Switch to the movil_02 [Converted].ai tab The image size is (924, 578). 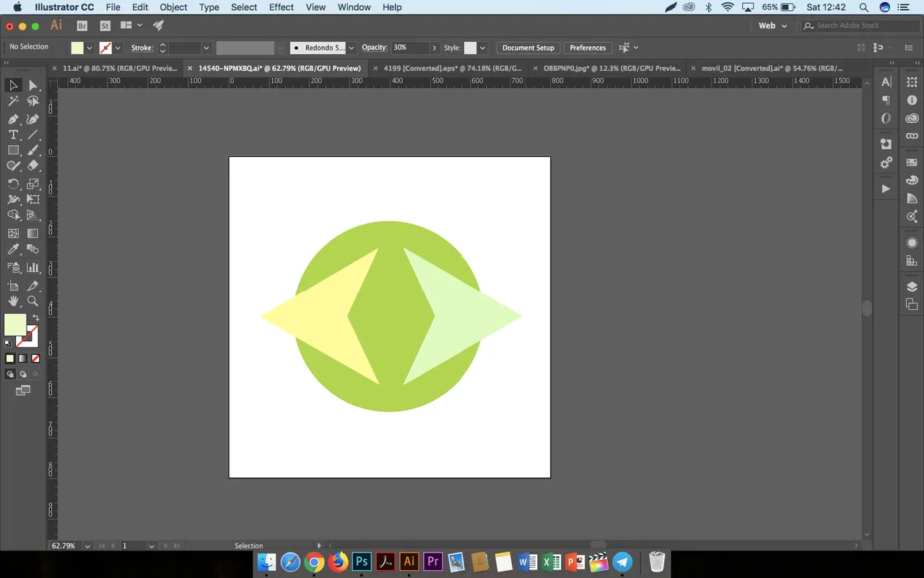[772, 68]
